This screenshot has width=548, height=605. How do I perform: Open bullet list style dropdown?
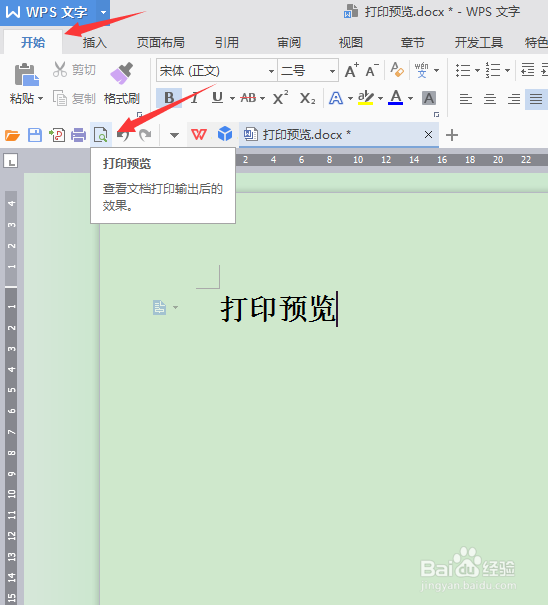477,70
